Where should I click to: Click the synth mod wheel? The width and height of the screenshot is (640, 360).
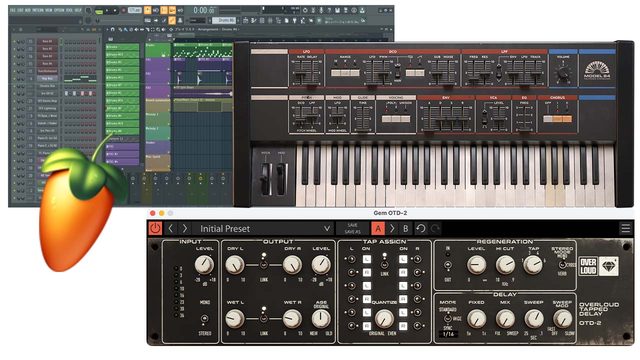[281, 178]
